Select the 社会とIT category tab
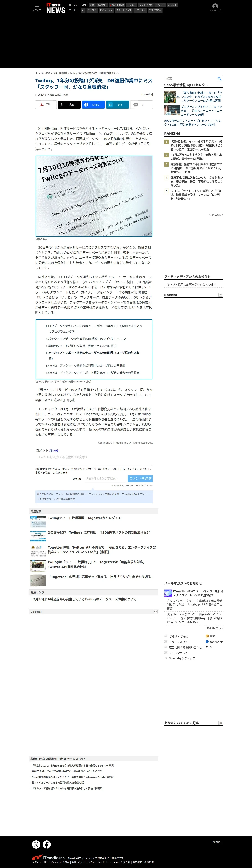Image resolution: width=252 pixels, height=868 pixels. 131,5
